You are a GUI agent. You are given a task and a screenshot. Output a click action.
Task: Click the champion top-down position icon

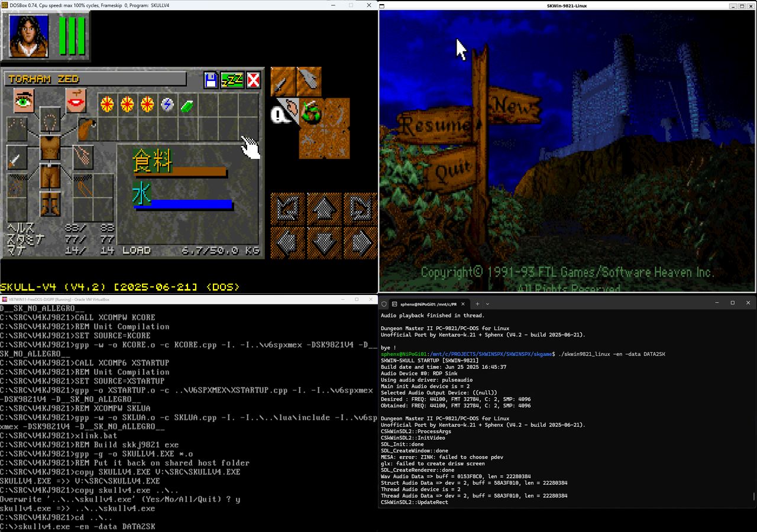pos(311,113)
